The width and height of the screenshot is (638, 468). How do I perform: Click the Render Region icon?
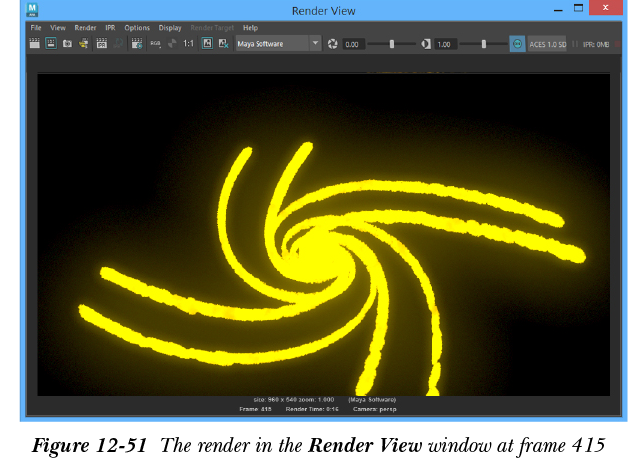tap(51, 44)
